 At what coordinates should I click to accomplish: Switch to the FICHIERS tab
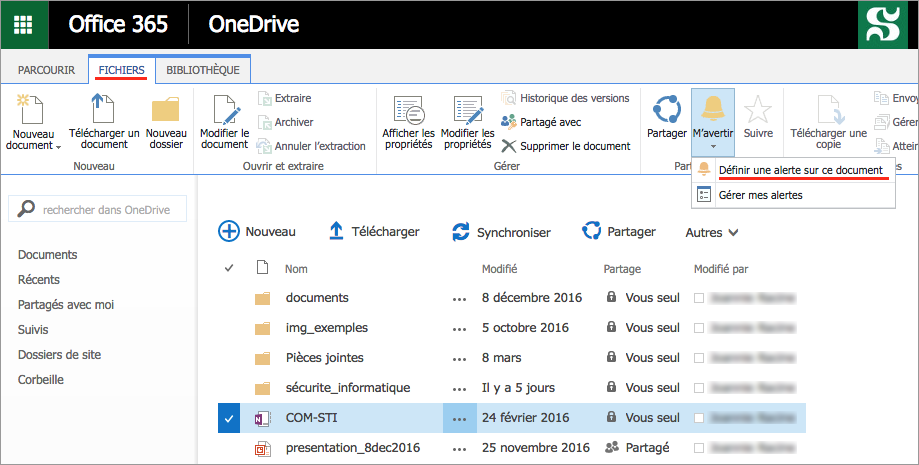coord(121,70)
